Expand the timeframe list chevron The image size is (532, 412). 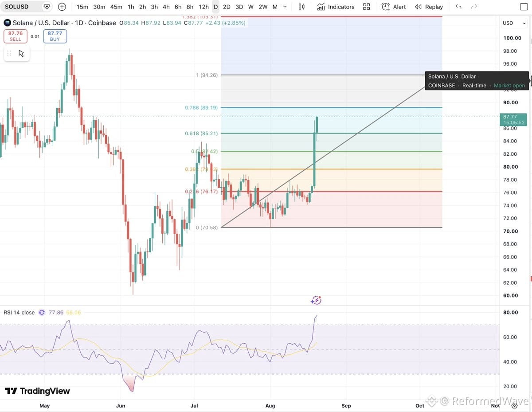pos(285,7)
